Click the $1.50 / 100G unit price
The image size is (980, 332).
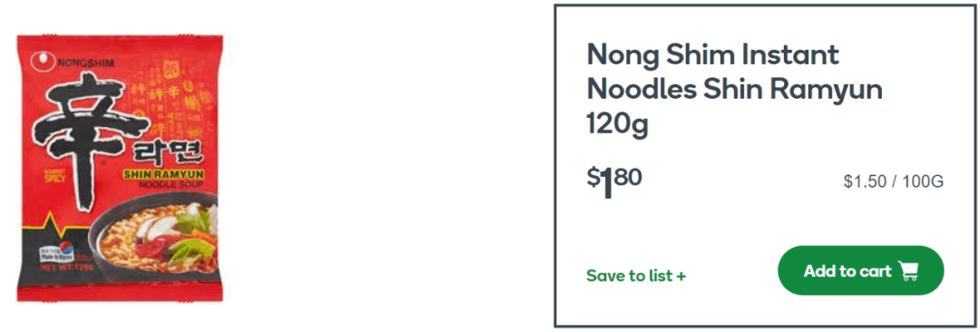click(x=893, y=182)
